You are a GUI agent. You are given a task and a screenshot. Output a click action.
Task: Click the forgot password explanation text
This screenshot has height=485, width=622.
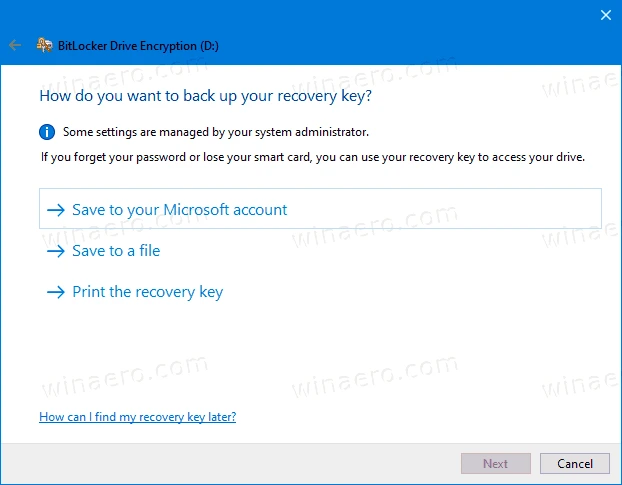click(312, 156)
